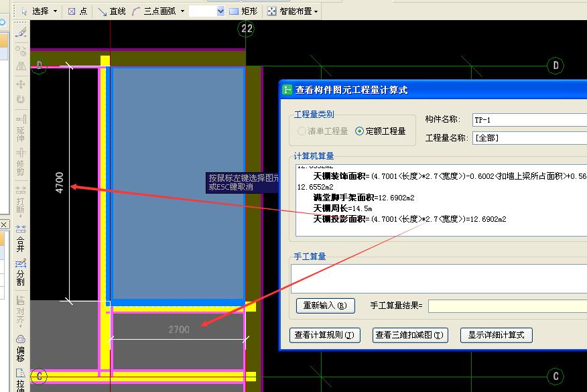Open the empty combo box before 矩形

(x=207, y=11)
